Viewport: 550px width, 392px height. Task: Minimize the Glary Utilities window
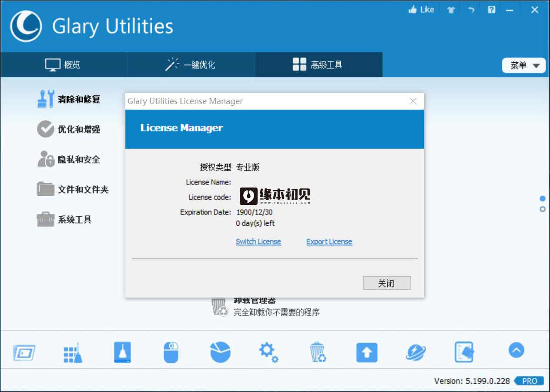(510, 10)
